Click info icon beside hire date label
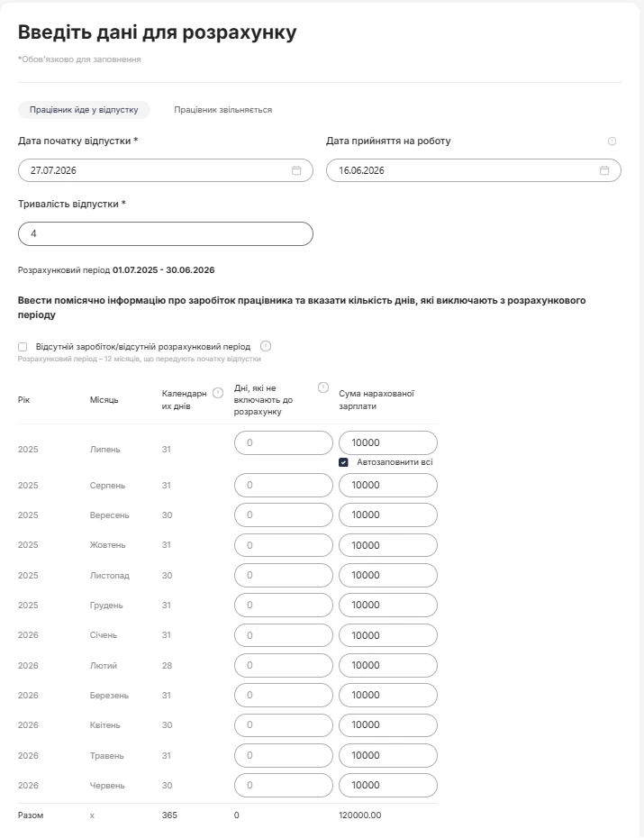The height and width of the screenshot is (838, 644). (612, 141)
